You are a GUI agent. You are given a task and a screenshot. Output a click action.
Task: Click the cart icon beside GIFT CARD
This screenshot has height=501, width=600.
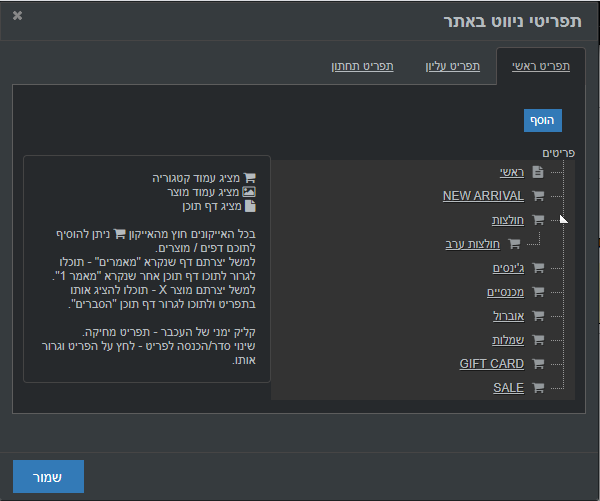pyautogui.click(x=538, y=364)
